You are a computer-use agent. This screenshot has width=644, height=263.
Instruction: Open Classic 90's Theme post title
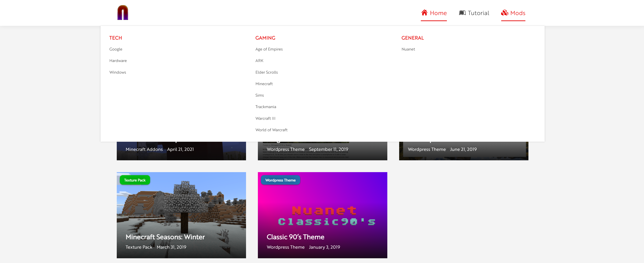point(295,237)
